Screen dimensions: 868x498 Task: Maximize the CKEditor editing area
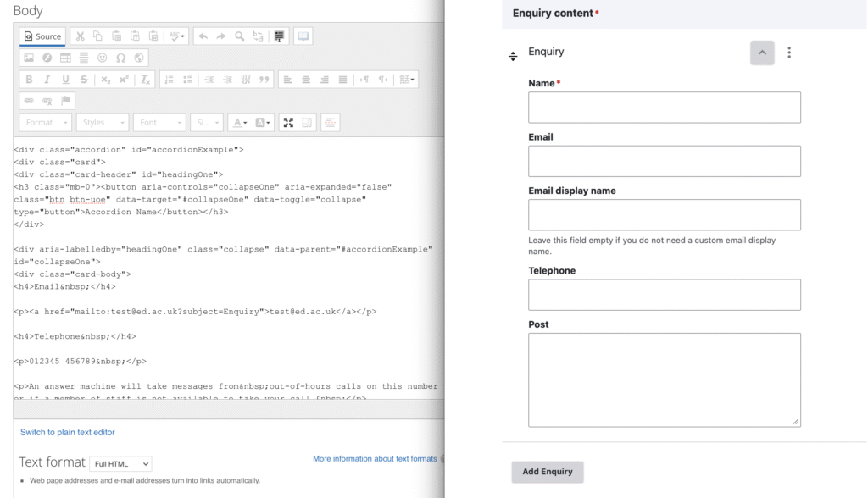pyautogui.click(x=289, y=122)
